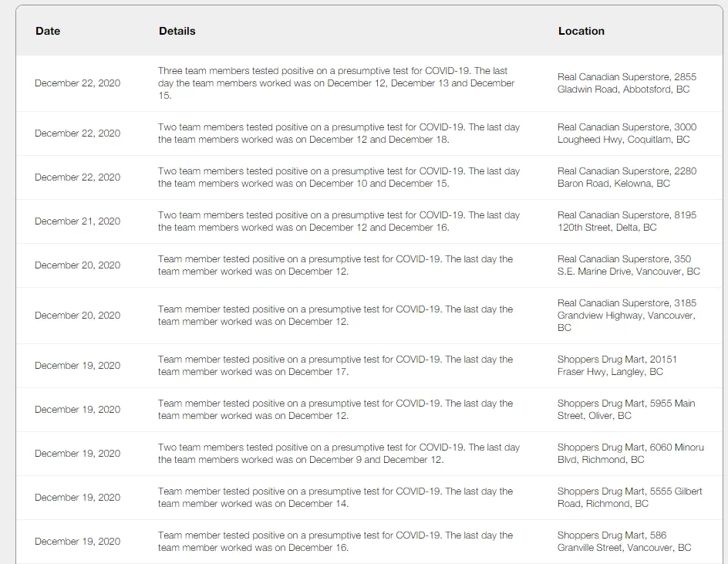This screenshot has width=728, height=564.
Task: Click the 3185 Grandview Highway location
Action: point(627,316)
